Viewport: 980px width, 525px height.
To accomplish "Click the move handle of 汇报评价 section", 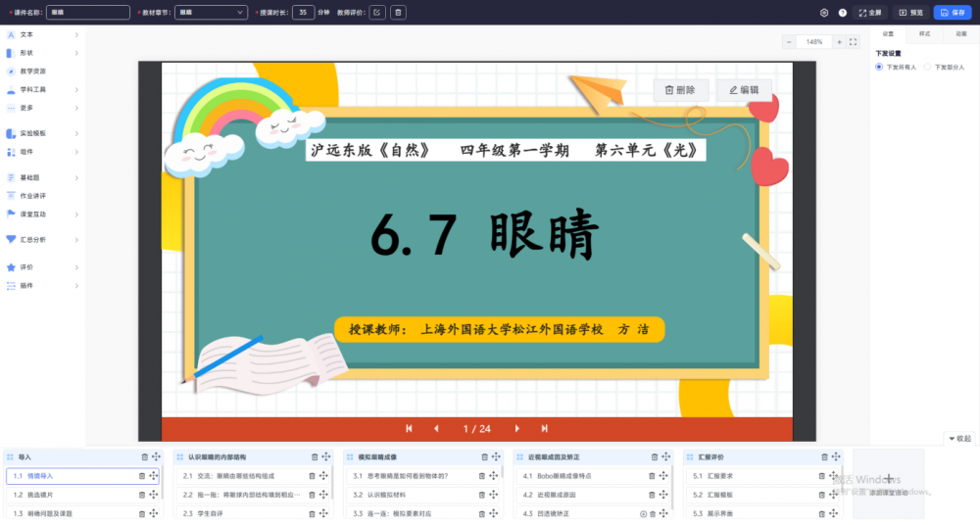I will [835, 457].
